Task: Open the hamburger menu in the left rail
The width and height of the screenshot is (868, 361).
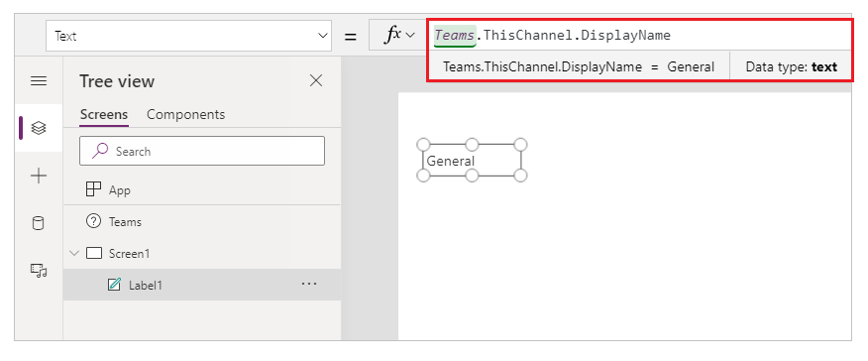Action: 39,81
